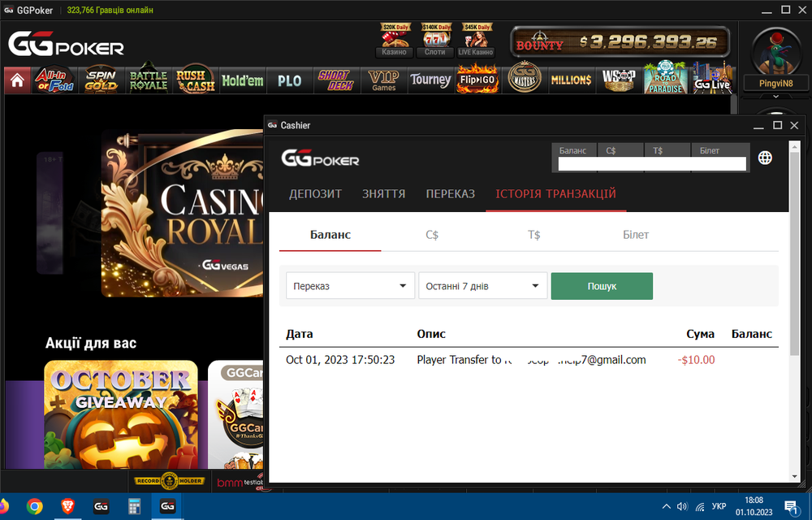Select the Баланс history sub-tab
812x520 pixels.
[x=330, y=235]
